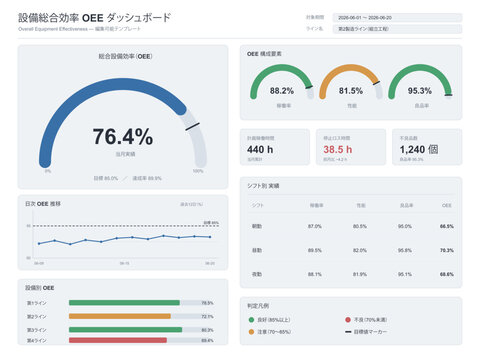The height and width of the screenshot is (360, 480).
Task: Click the subtitle starting Overall Equipment Effectiveness
Action: (x=79, y=29)
